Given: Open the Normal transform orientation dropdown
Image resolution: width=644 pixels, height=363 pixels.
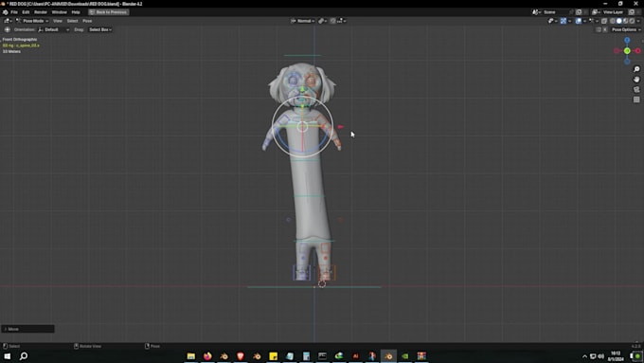Looking at the screenshot, I should tap(303, 21).
